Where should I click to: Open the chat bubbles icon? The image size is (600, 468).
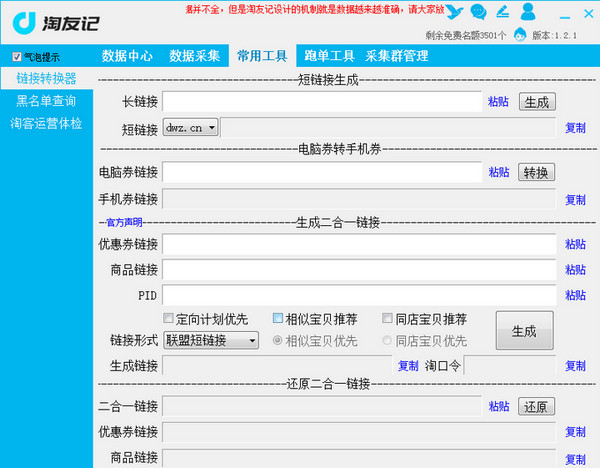[479, 12]
